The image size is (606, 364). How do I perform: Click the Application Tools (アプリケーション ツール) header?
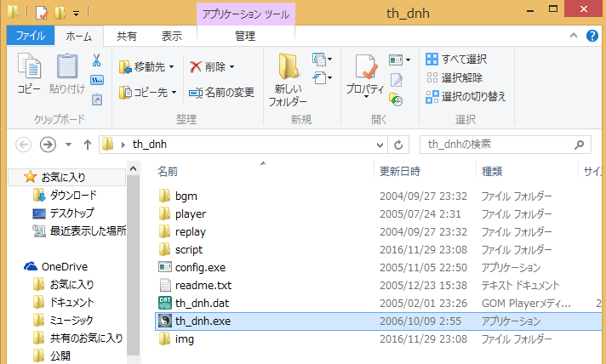[x=246, y=14]
